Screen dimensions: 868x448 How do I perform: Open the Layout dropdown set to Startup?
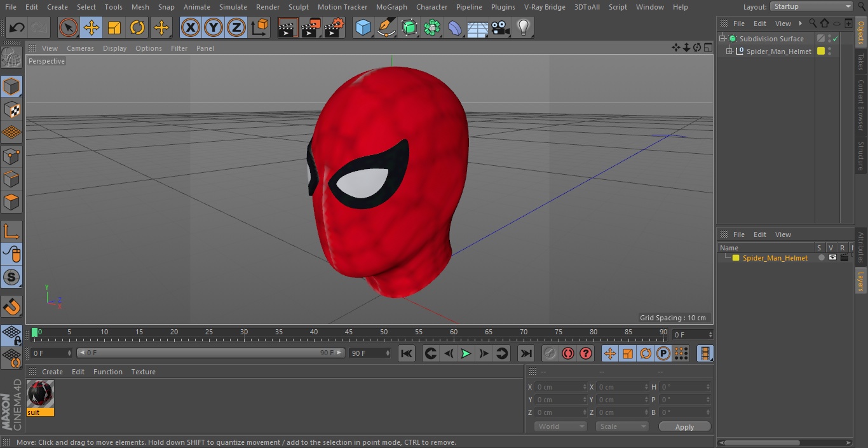811,6
